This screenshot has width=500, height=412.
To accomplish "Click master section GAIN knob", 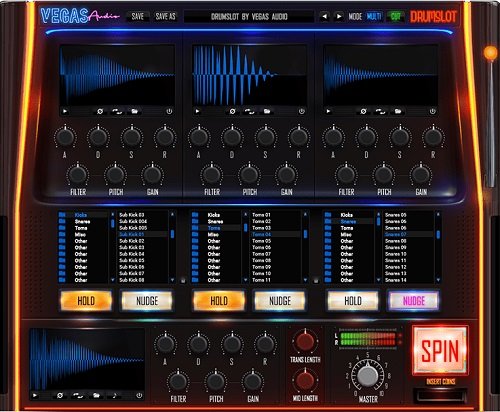I will [x=252, y=381].
